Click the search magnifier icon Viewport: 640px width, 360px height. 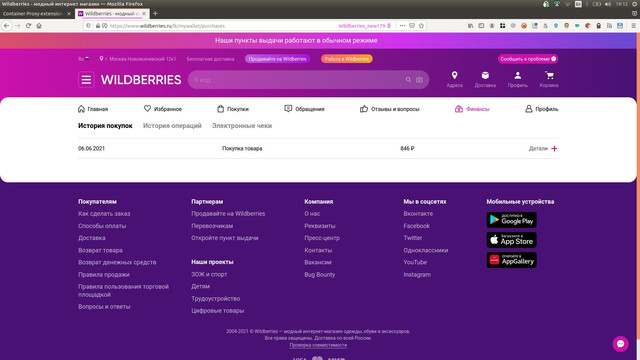[408, 80]
